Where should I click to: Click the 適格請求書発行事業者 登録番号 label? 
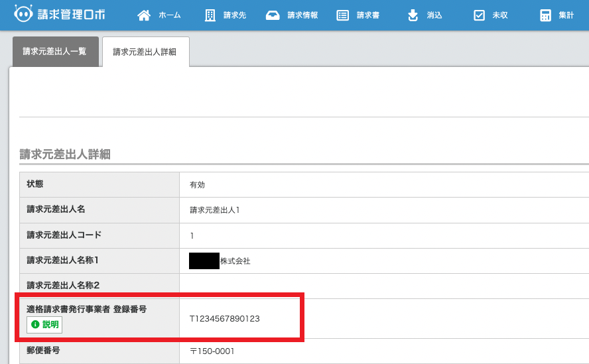[x=86, y=309]
